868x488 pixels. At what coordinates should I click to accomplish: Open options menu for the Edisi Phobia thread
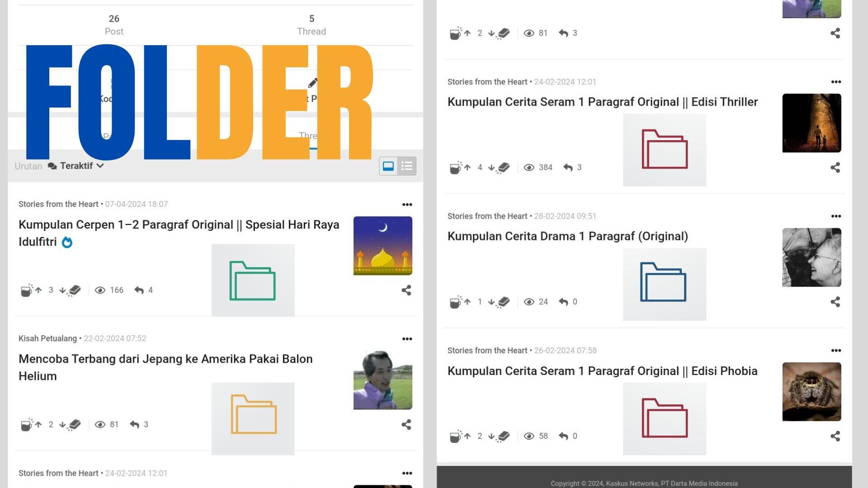click(836, 351)
